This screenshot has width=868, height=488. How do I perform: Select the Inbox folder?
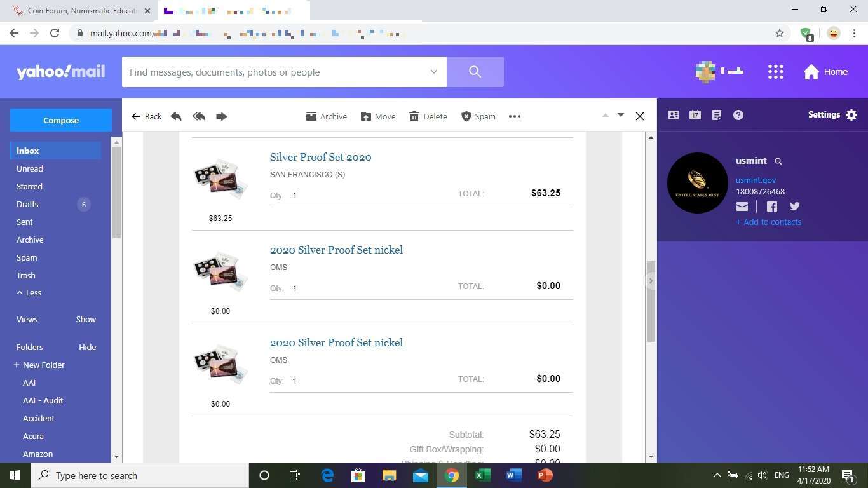point(55,151)
